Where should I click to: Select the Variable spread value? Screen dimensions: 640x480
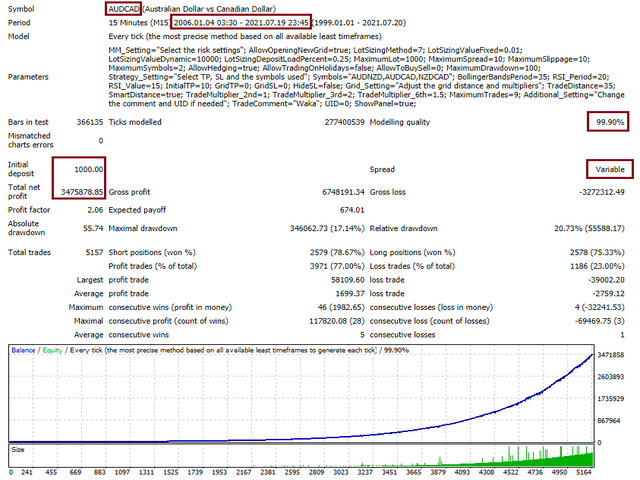(x=610, y=169)
